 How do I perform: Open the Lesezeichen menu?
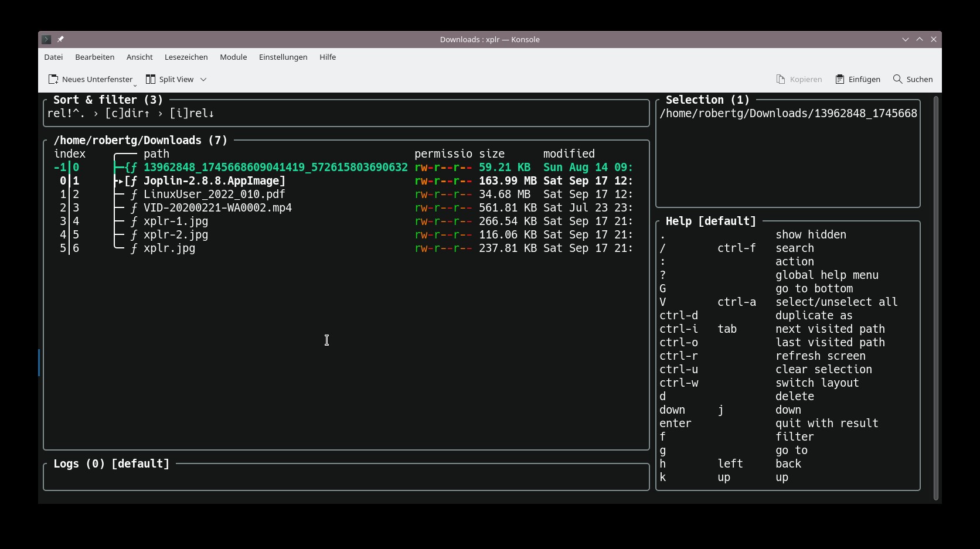click(186, 57)
